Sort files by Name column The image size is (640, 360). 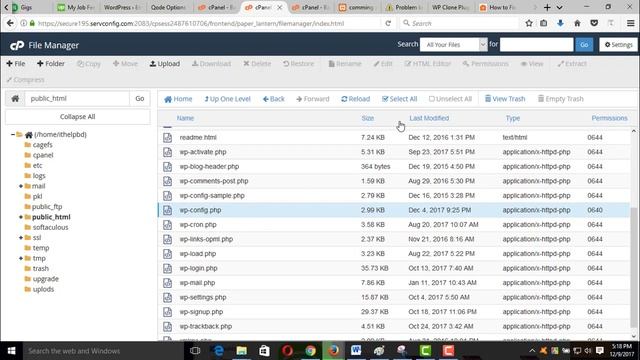(x=185, y=118)
